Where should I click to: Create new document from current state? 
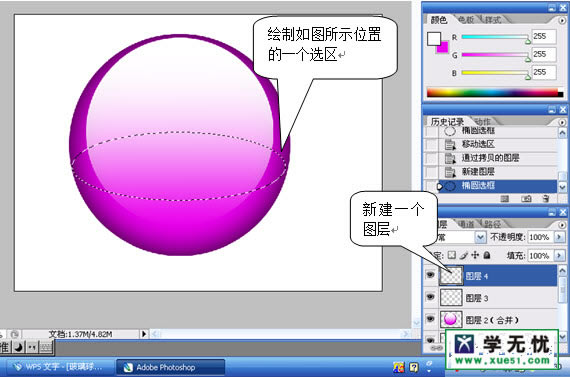click(x=505, y=198)
